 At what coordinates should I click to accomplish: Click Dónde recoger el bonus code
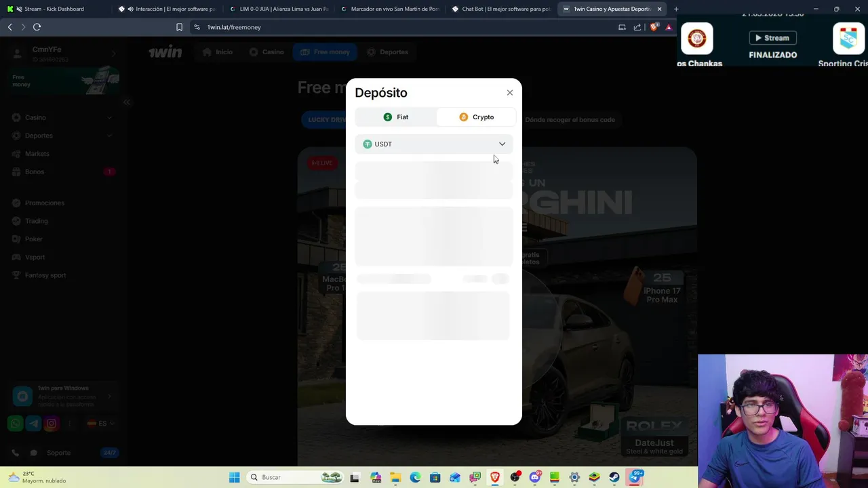pos(570,120)
